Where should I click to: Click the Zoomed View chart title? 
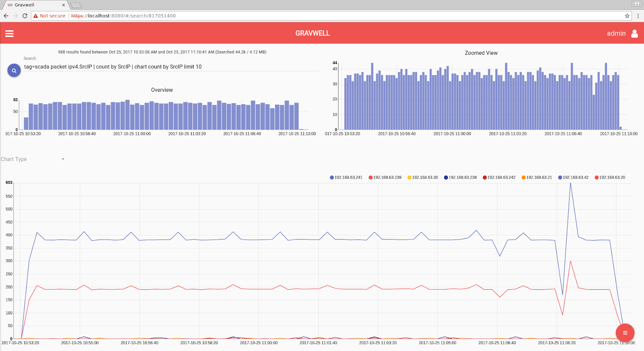(481, 53)
